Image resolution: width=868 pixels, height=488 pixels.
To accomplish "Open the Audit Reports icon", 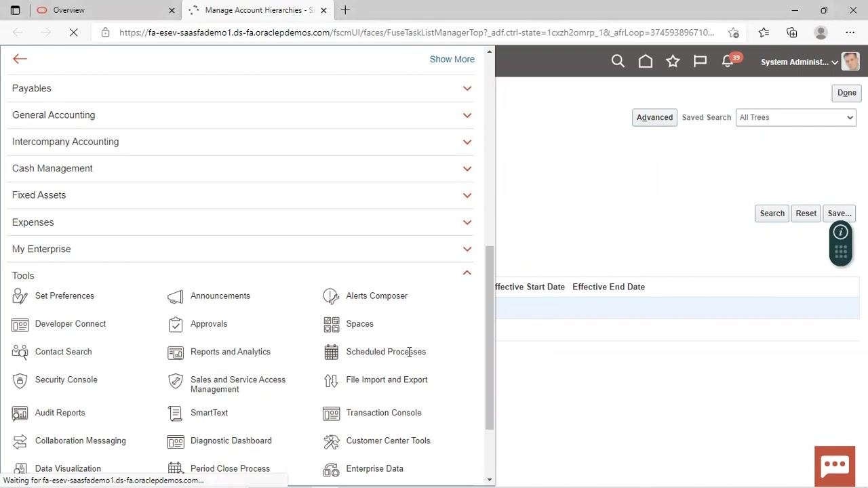I will (x=20, y=413).
